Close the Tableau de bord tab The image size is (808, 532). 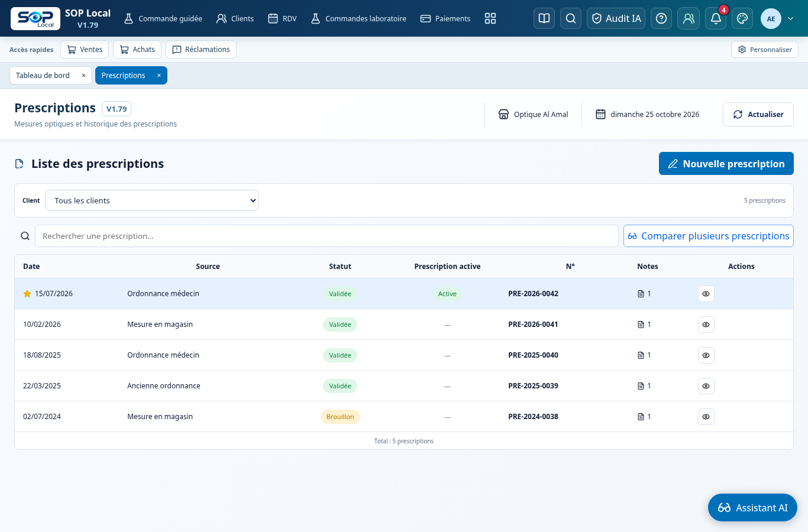pos(83,76)
